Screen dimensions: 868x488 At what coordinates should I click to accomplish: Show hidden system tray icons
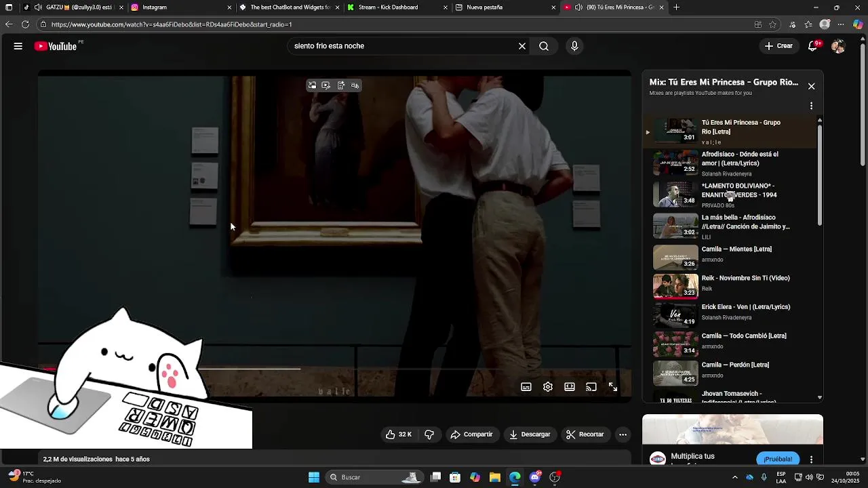pyautogui.click(x=735, y=477)
